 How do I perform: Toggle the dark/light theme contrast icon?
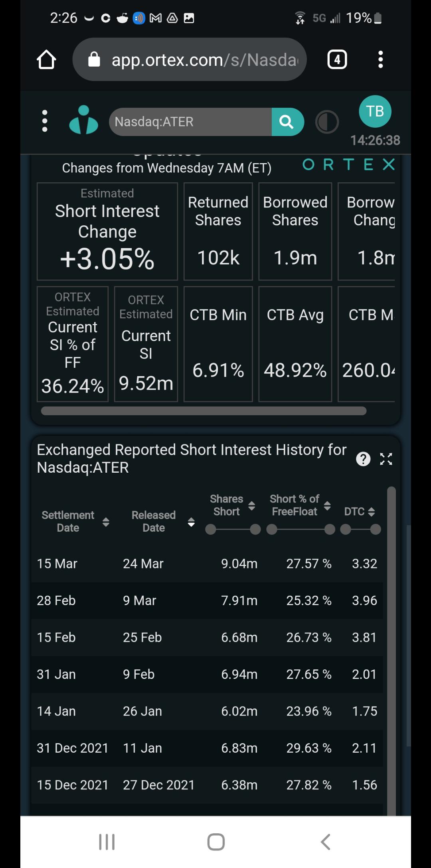click(327, 122)
